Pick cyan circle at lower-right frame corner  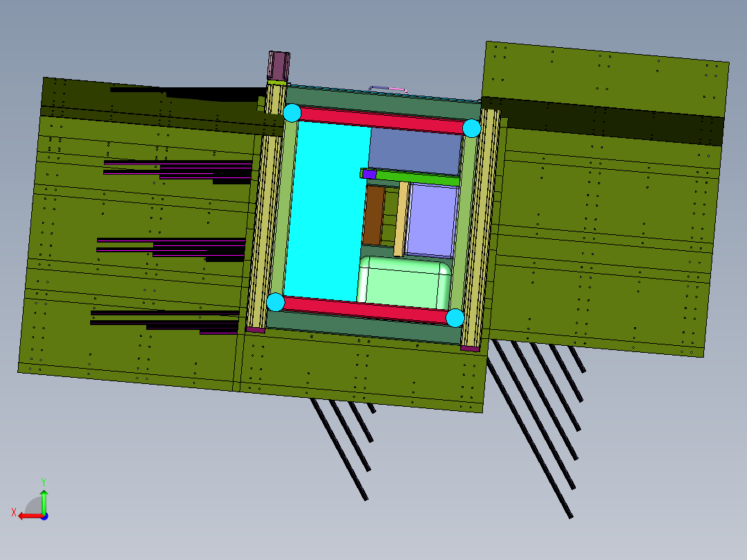(x=455, y=318)
